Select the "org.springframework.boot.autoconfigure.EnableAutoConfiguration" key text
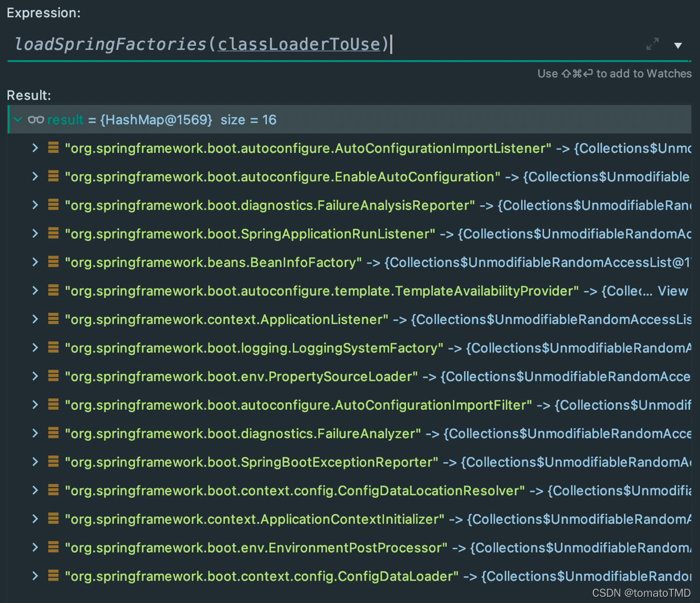Screen dimensions: 700x603 pyautogui.click(x=282, y=177)
